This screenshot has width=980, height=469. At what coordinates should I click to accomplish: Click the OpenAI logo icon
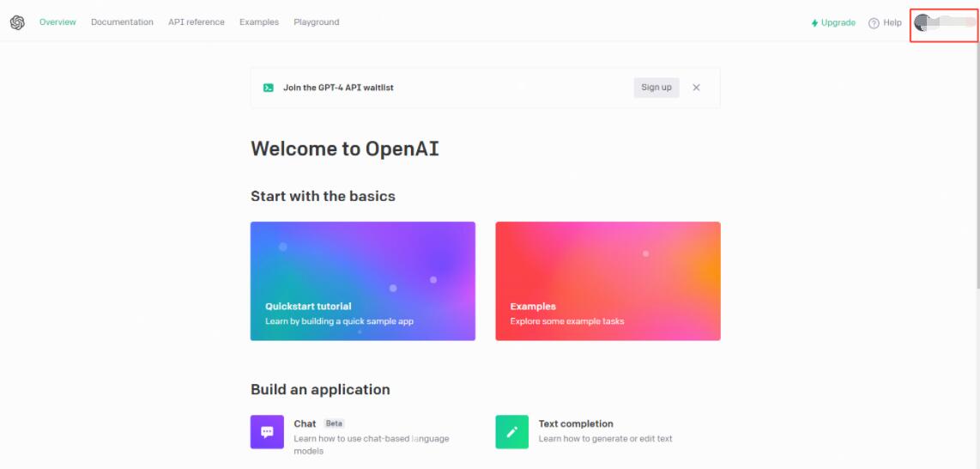pos(17,22)
